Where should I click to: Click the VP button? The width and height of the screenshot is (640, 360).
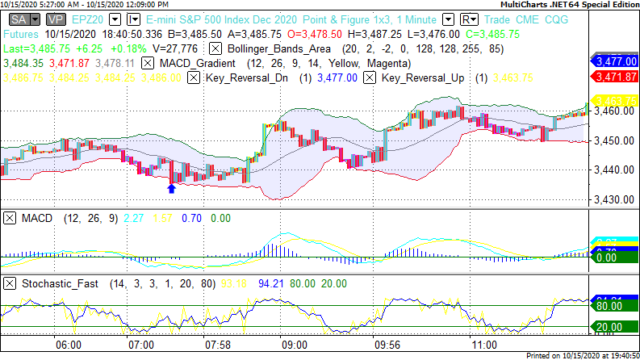[x=56, y=20]
